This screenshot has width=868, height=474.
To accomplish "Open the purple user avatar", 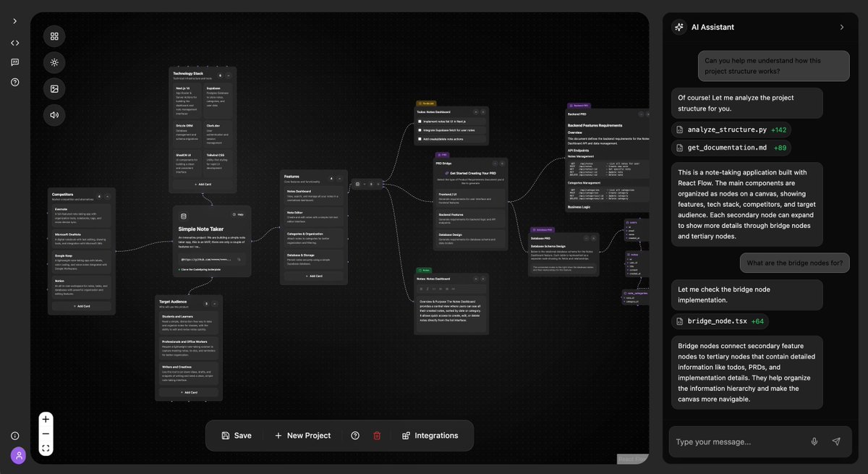I will click(18, 455).
